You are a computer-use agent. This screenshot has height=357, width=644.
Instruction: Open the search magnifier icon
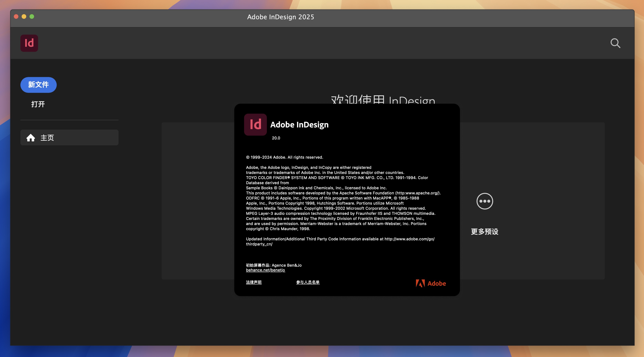click(615, 43)
